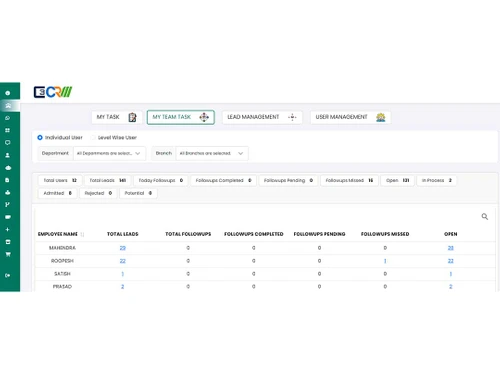Open the archive box icon in sidebar
Image resolution: width=500 pixels, height=375 pixels.
click(8, 242)
